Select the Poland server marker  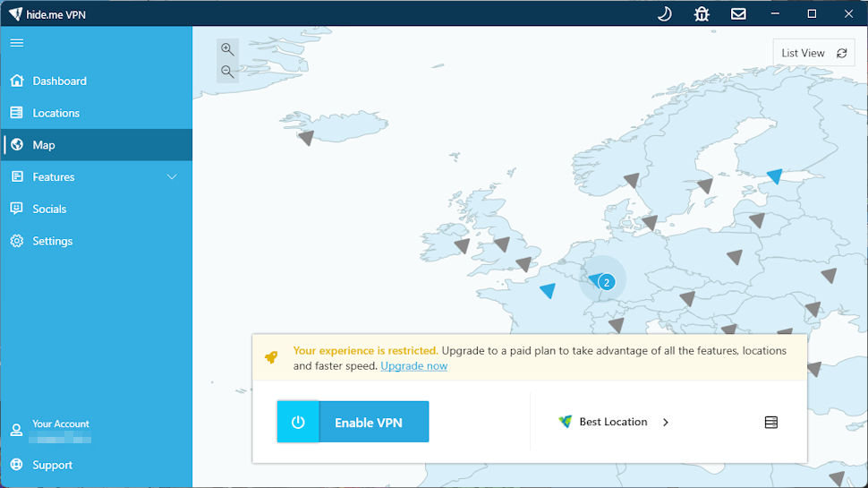(735, 257)
